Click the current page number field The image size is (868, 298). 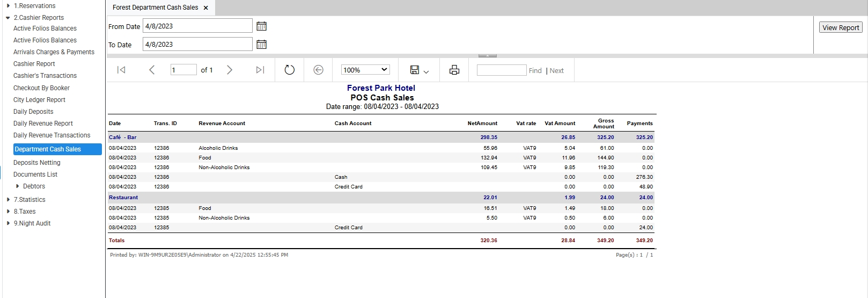pos(183,70)
